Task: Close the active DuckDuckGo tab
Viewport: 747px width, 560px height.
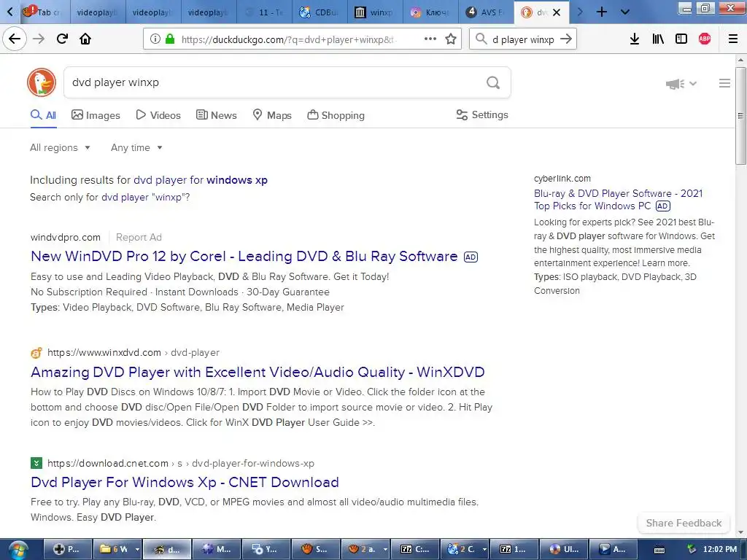Action: [x=557, y=12]
